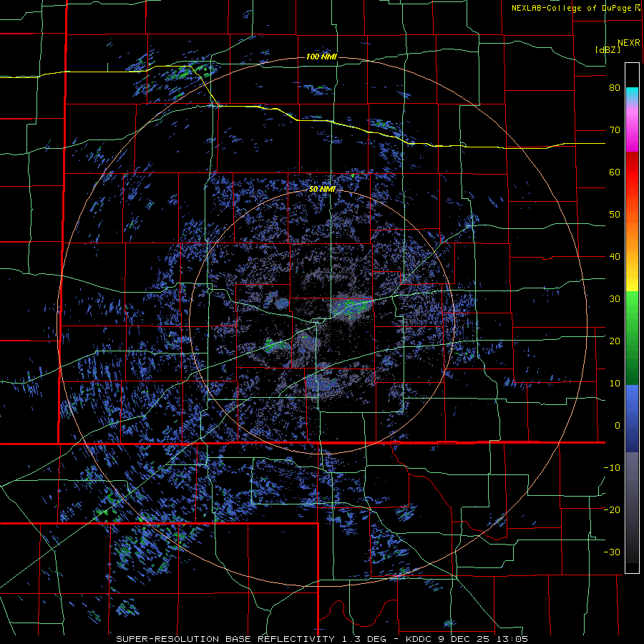Click the cyan segment of color bar
Image resolution: width=644 pixels, height=644 pixels.
[632, 94]
